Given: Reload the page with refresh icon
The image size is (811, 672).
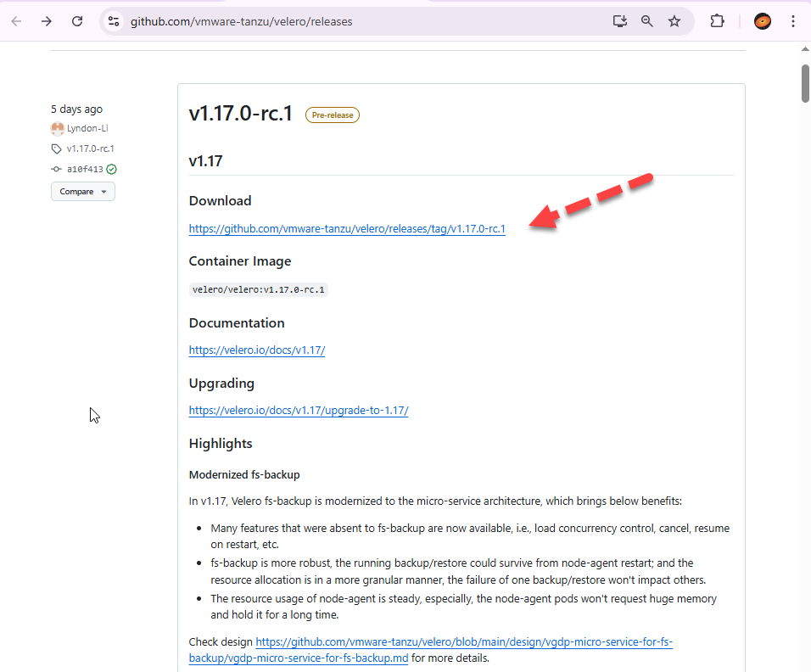Looking at the screenshot, I should click(77, 21).
